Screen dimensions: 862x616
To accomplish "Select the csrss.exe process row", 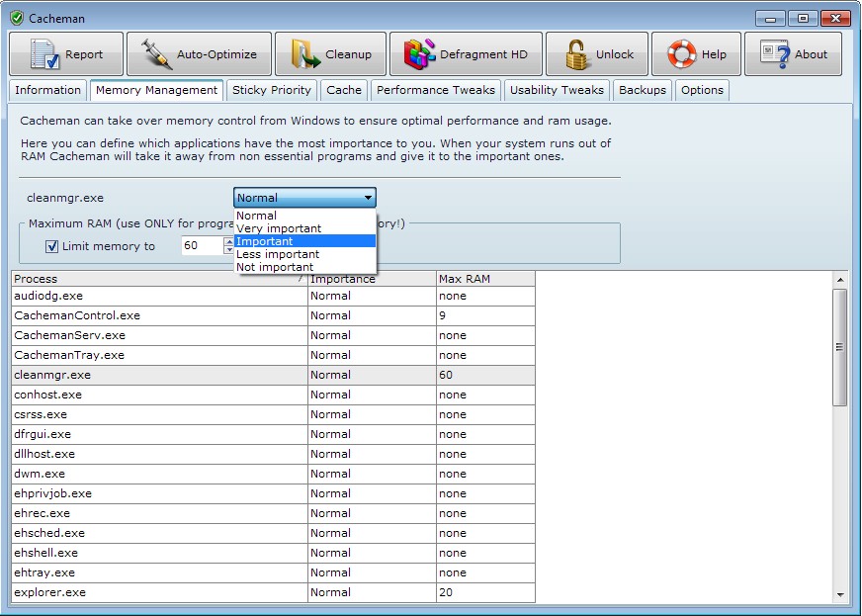I will tap(273, 414).
